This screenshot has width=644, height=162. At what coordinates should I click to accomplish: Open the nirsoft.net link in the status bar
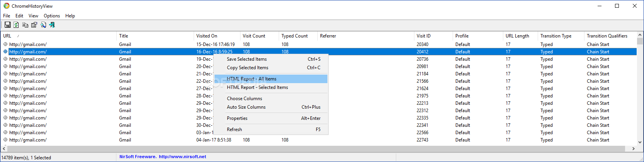coord(182,157)
